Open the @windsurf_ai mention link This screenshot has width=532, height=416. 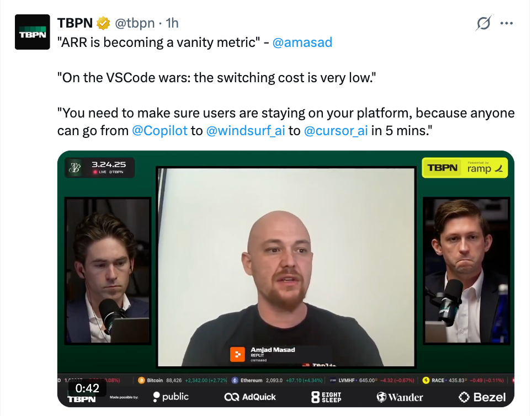click(246, 131)
